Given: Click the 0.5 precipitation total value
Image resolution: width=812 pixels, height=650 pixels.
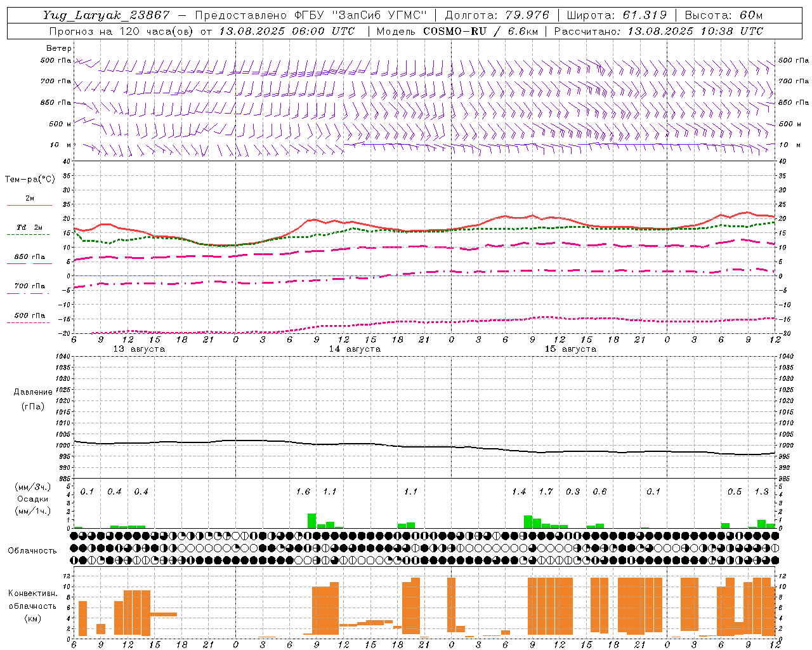Looking at the screenshot, I should click(x=735, y=492).
